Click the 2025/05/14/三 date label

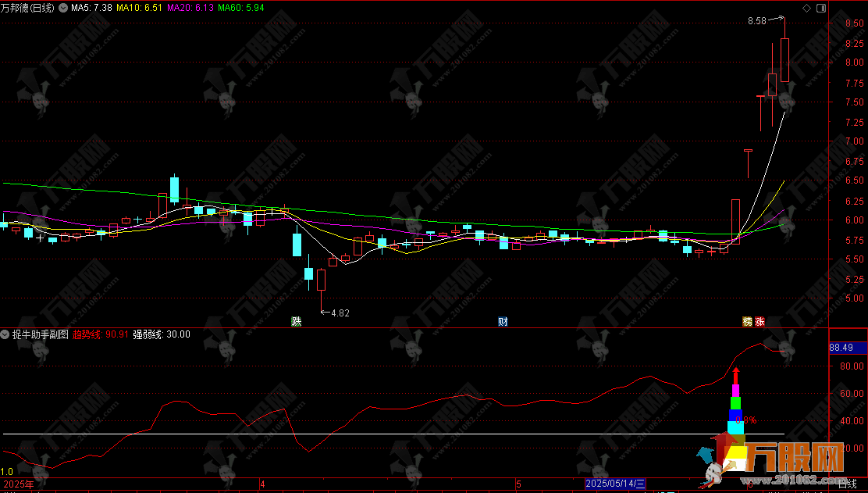[615, 484]
